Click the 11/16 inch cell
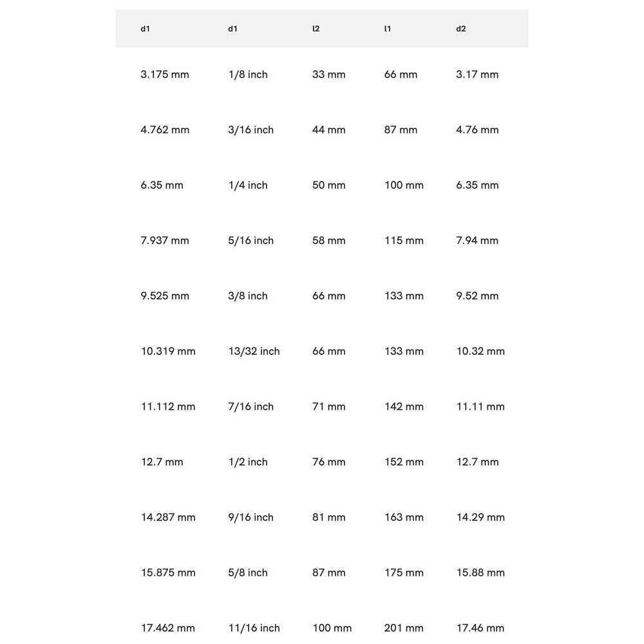The height and width of the screenshot is (644, 644). pos(254,629)
